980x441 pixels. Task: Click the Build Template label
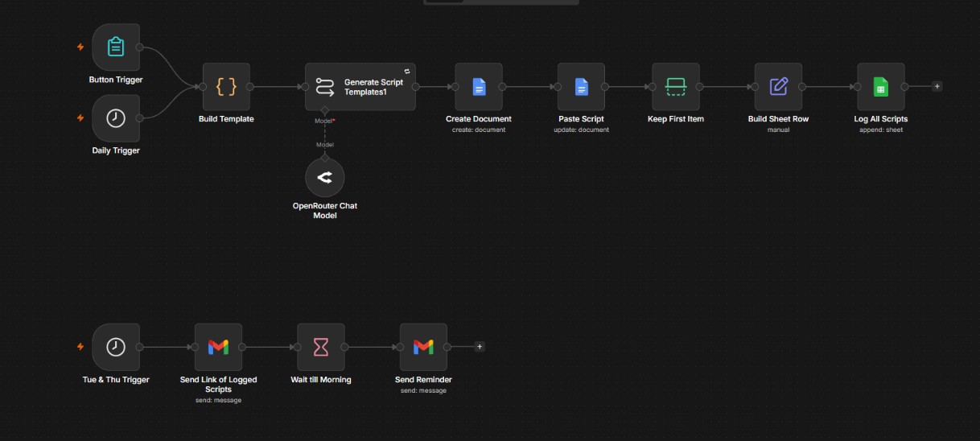(226, 119)
